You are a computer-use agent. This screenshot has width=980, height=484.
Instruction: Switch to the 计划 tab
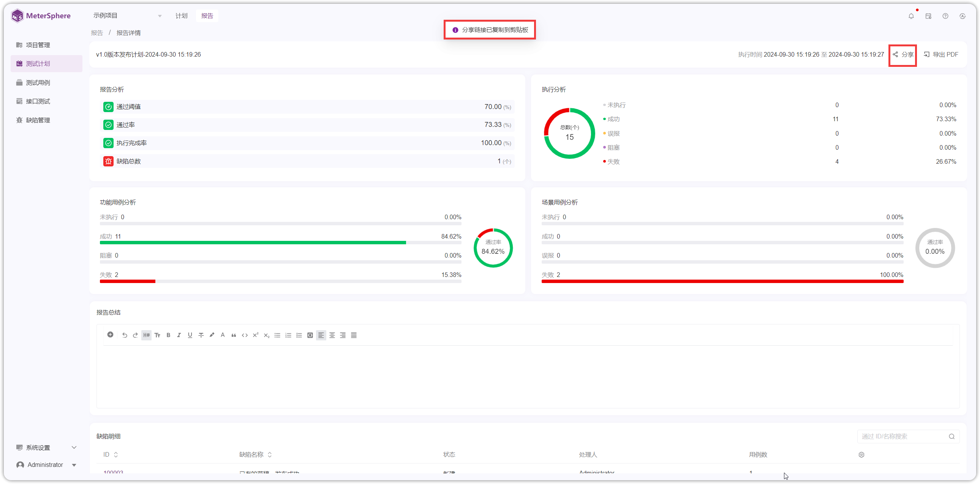pos(181,16)
